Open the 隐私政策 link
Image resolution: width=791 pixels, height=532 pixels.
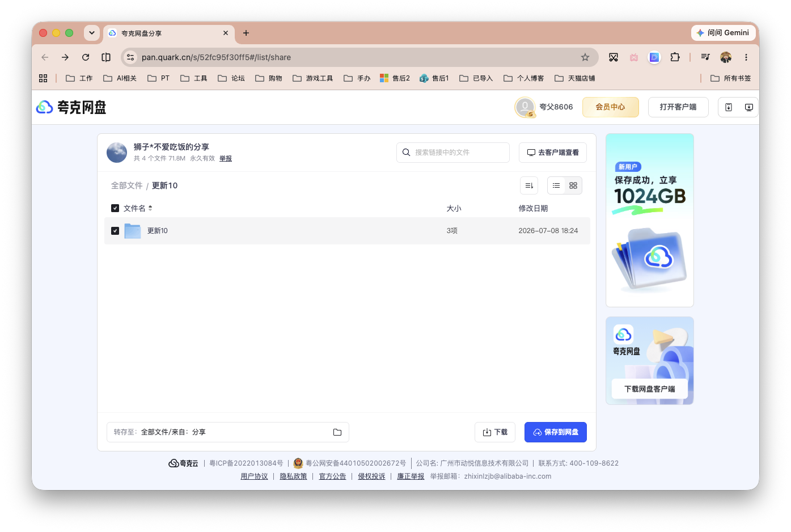293,476
